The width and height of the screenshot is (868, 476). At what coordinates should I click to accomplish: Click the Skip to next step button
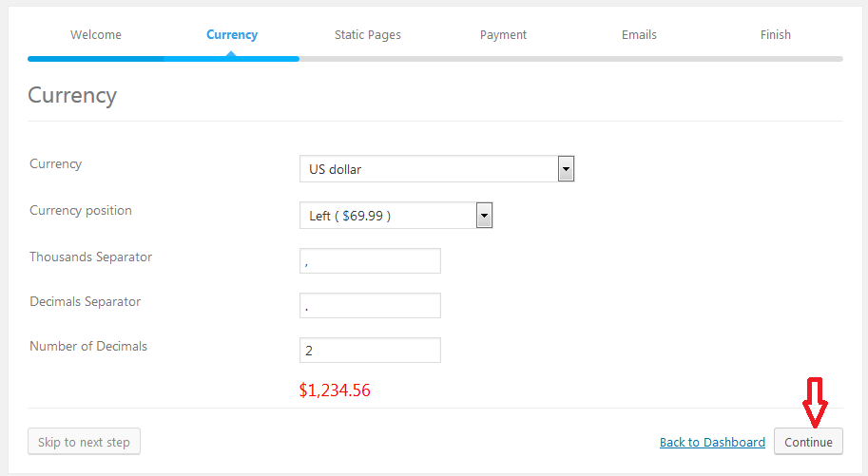tap(85, 442)
